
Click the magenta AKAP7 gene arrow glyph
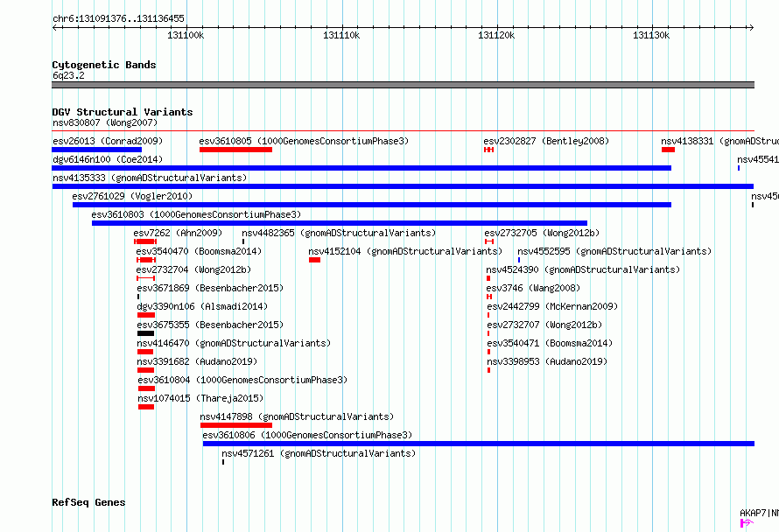click(747, 522)
